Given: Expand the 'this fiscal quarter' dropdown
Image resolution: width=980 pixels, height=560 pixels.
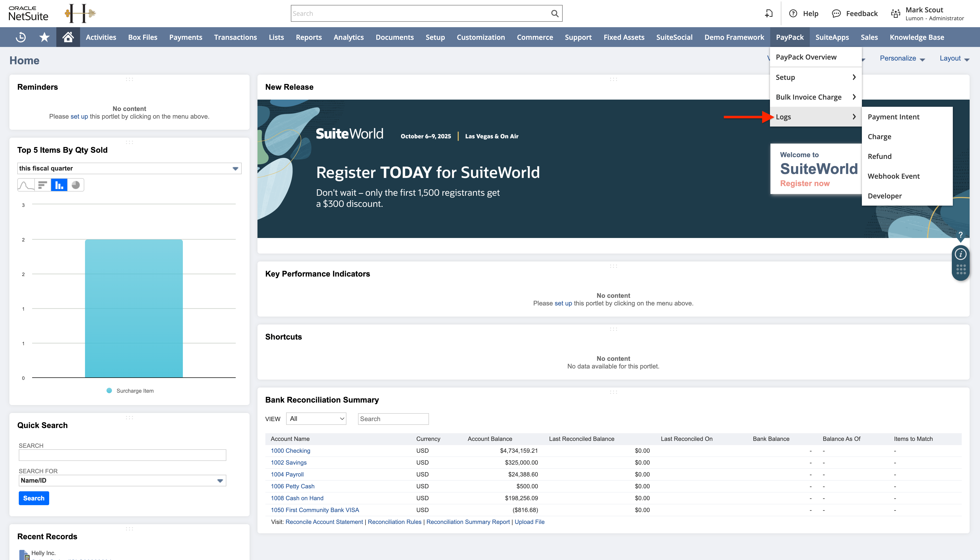Looking at the screenshot, I should (129, 169).
